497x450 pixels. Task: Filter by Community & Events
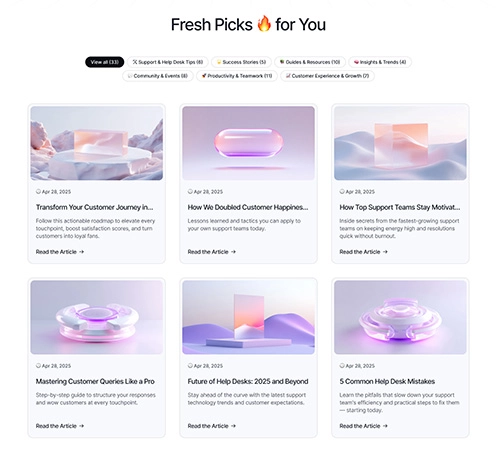pyautogui.click(x=158, y=76)
